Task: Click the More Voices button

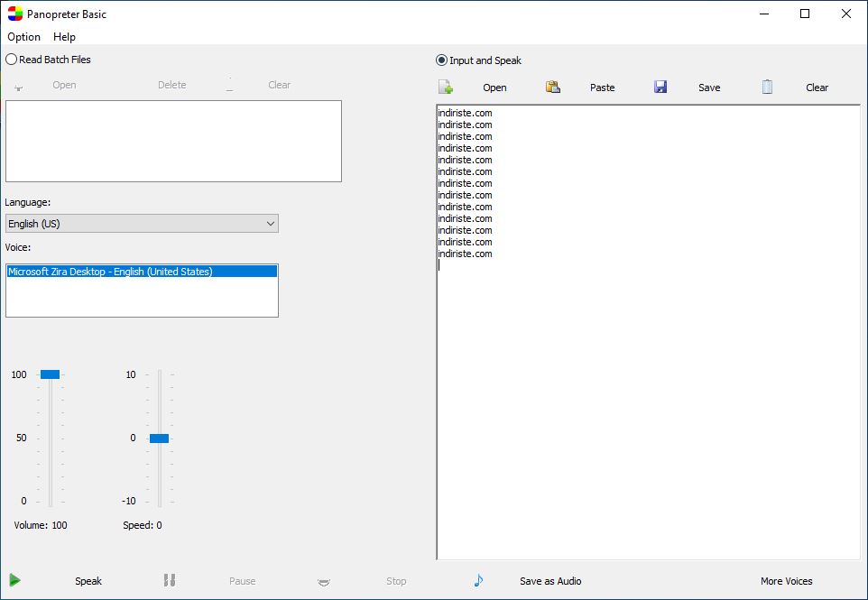Action: click(787, 581)
